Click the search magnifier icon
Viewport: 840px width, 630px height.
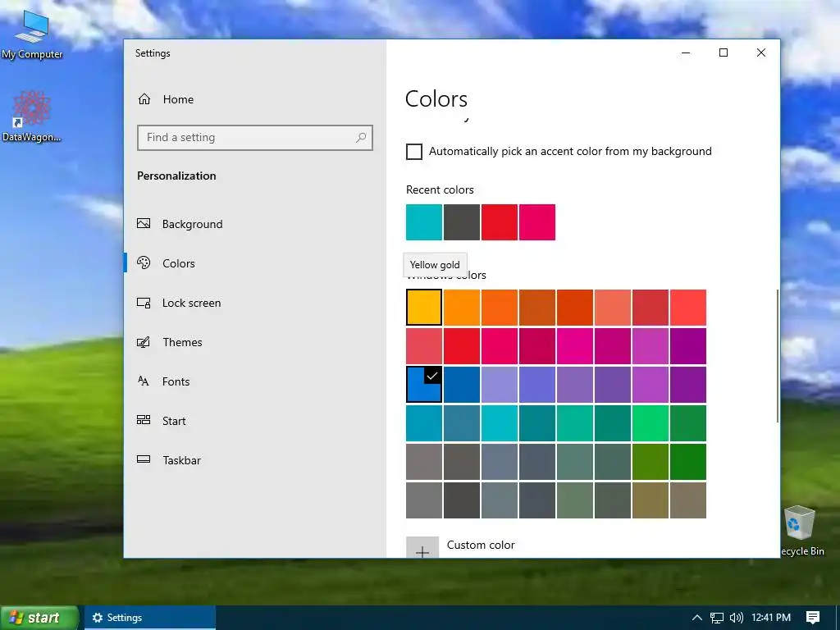(361, 137)
